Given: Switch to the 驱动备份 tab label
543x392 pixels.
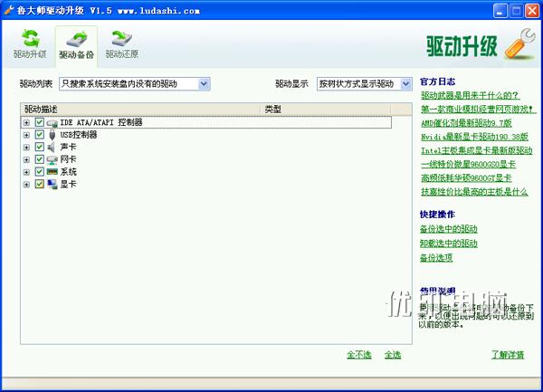Looking at the screenshot, I should coord(77,54).
